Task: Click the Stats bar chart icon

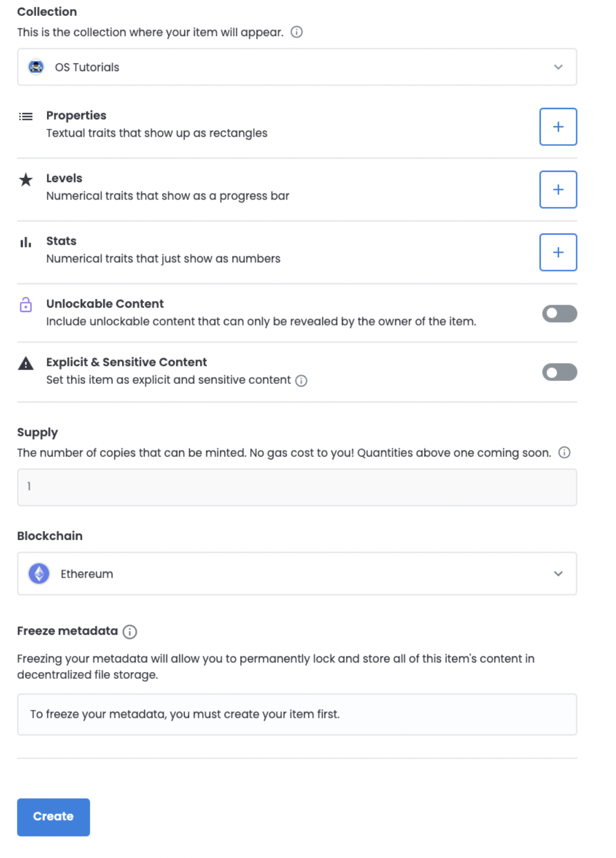Action: [x=26, y=242]
